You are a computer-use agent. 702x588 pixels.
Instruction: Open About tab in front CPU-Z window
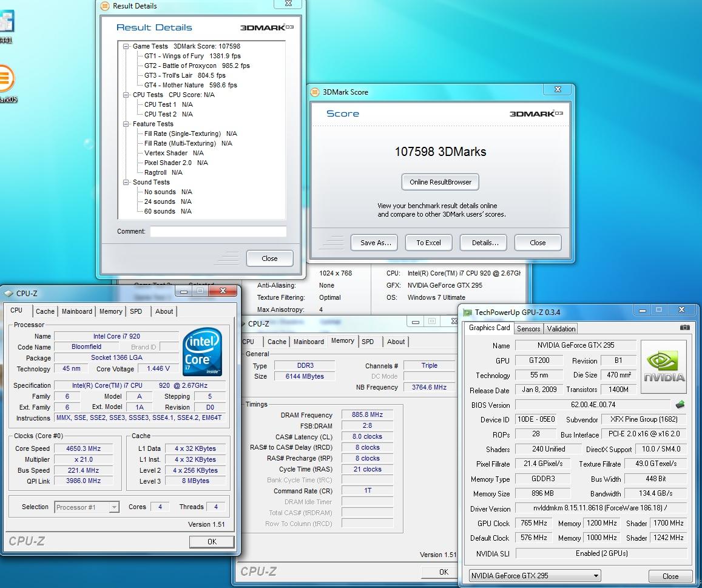click(164, 311)
